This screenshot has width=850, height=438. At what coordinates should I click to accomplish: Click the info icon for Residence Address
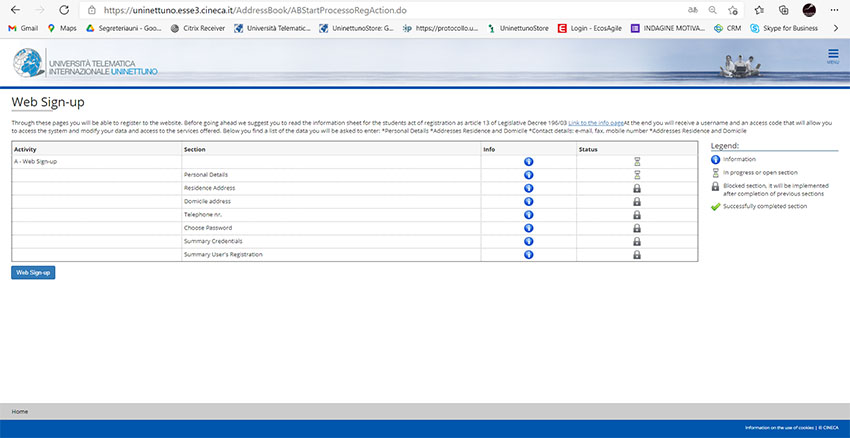(x=528, y=188)
